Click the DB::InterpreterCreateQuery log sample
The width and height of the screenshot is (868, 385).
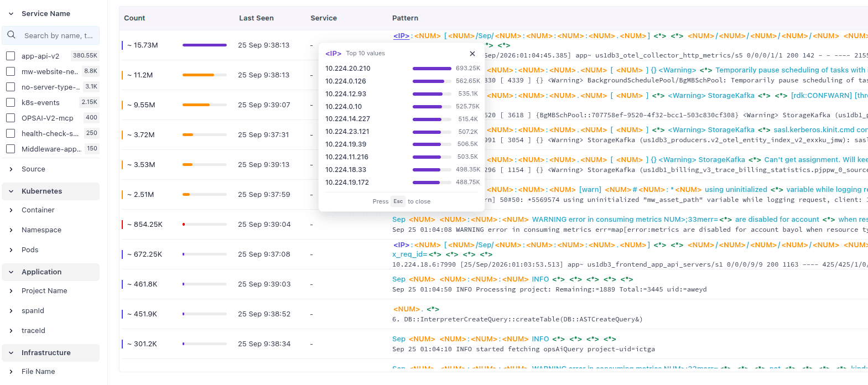point(517,319)
